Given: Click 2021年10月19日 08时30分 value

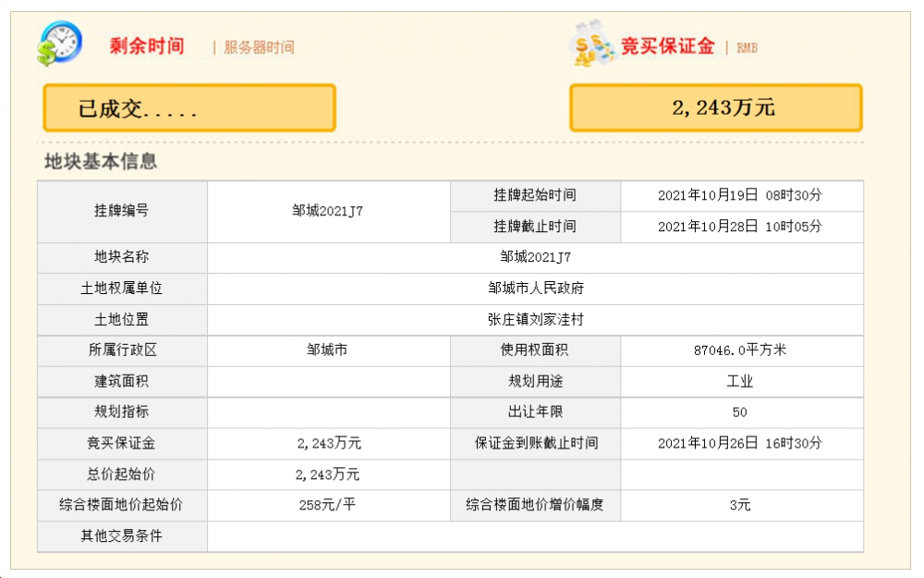Looking at the screenshot, I should tap(740, 196).
